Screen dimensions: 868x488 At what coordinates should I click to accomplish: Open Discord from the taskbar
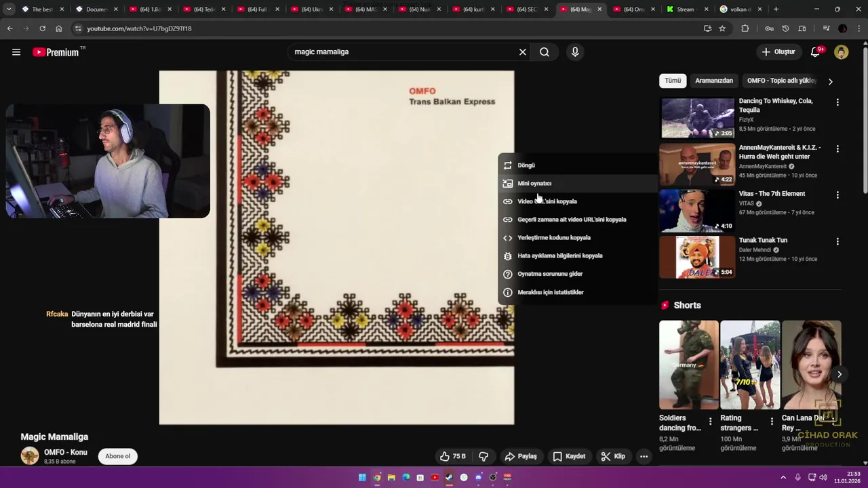pyautogui.click(x=478, y=477)
